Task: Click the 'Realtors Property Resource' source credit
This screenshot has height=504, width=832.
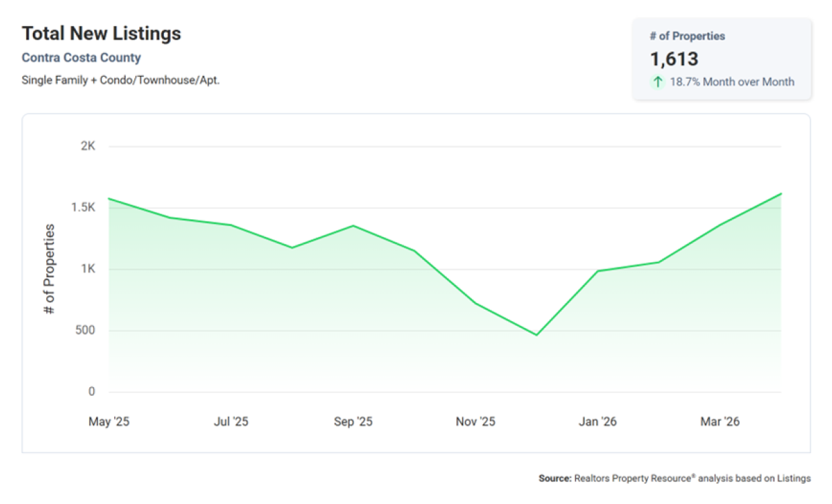Action: click(x=634, y=478)
